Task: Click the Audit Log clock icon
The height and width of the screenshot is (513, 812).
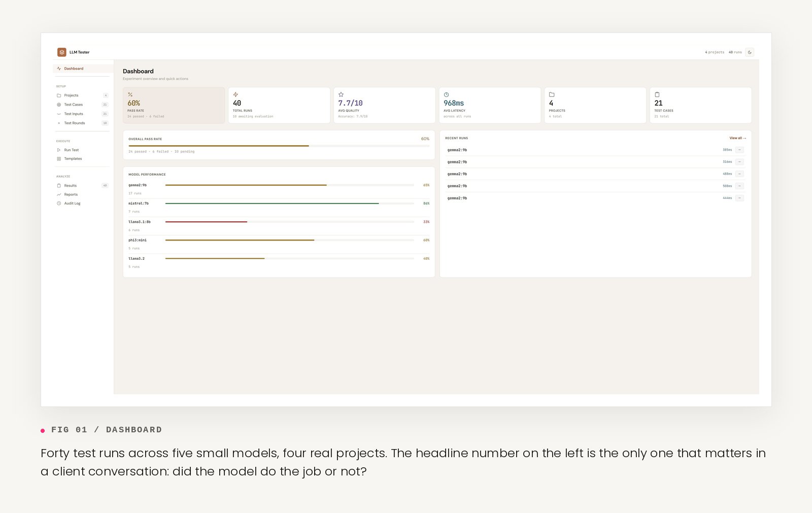Action: coord(59,203)
